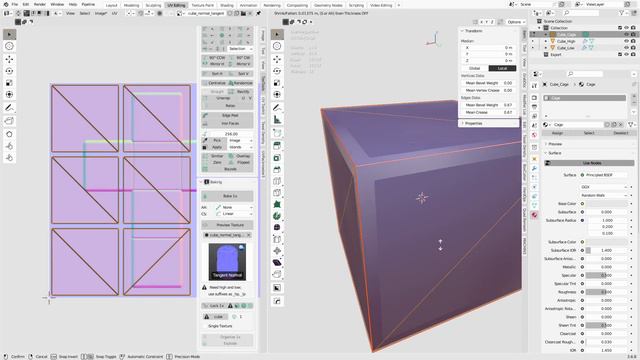Screen dimensions: 640x360
Task: Toggle render camera icon for Export collection
Action: (x=633, y=54)
